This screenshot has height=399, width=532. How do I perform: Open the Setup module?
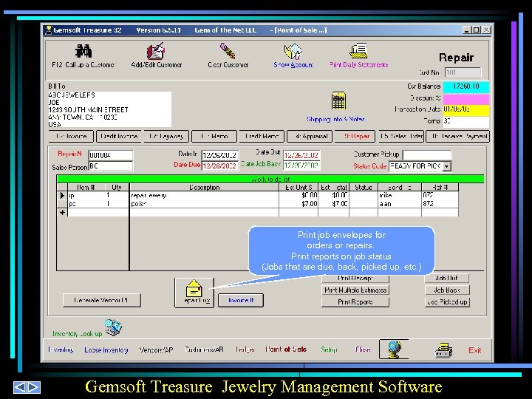click(329, 349)
